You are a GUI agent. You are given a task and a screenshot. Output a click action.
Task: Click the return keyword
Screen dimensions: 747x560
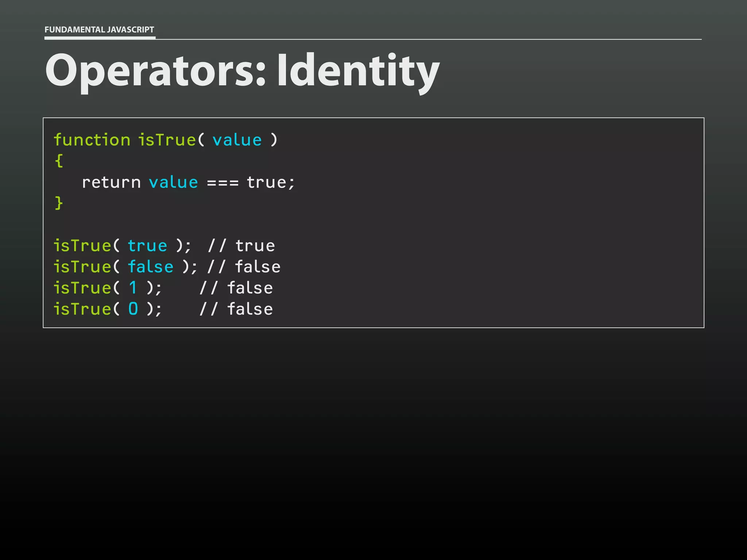pos(111,182)
